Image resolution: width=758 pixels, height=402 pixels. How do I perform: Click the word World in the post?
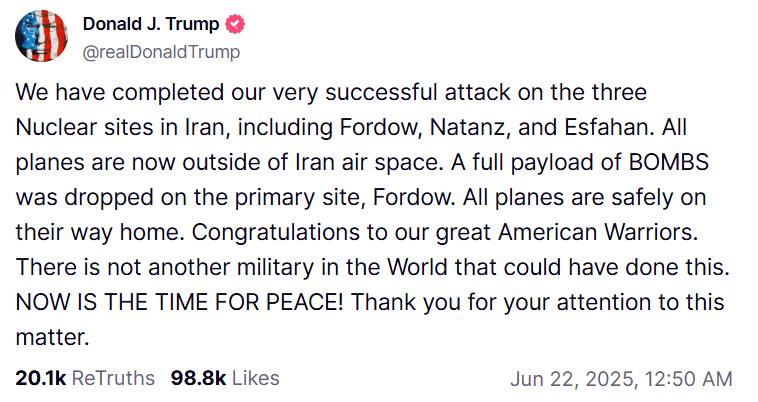coord(418,267)
